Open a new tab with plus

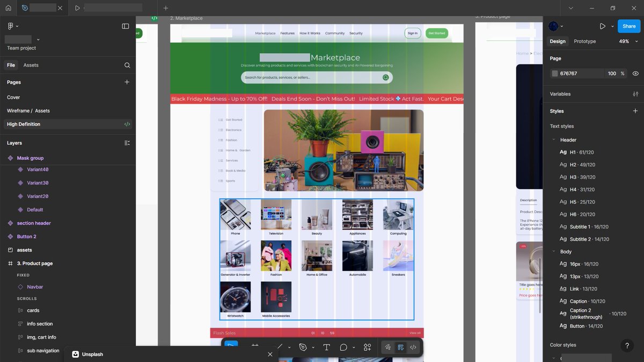[166, 8]
